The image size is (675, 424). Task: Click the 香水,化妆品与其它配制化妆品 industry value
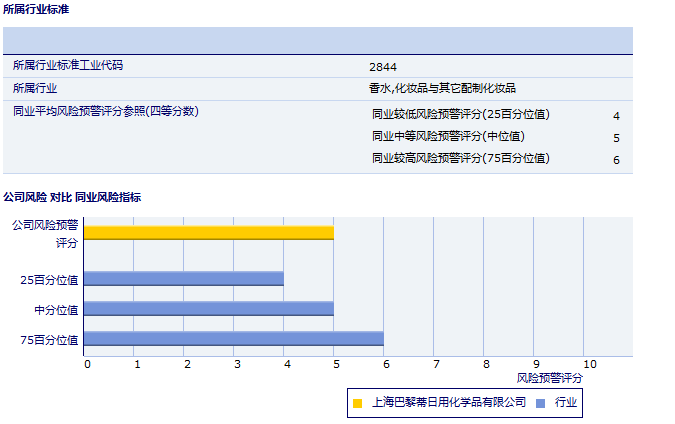[442, 89]
